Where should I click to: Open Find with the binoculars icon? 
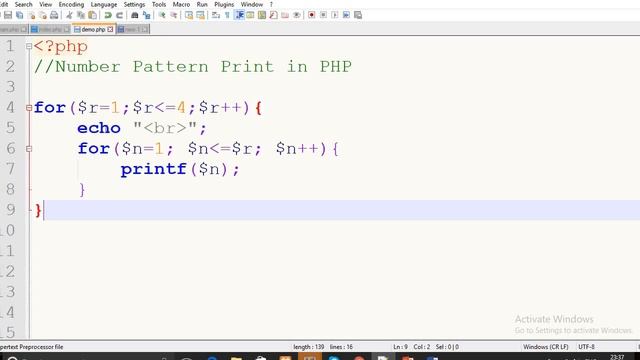(135, 15)
